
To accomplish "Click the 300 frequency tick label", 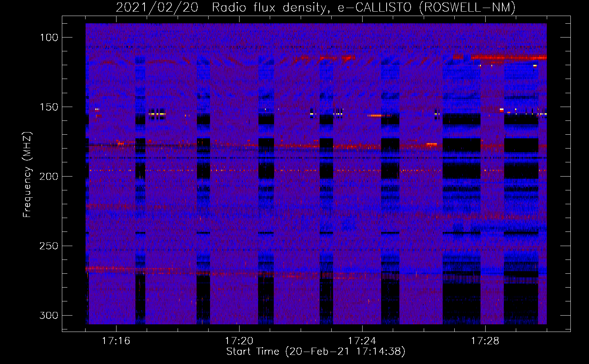I will (49, 316).
